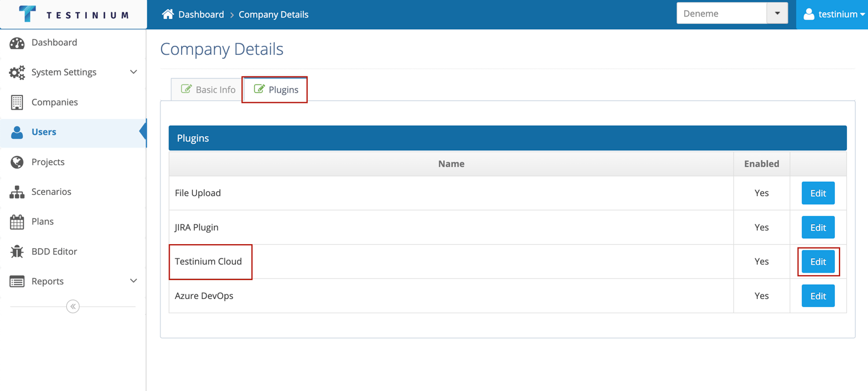Click the edit icon on Basic Info tab
Screen dimensions: 868x391
pos(186,89)
